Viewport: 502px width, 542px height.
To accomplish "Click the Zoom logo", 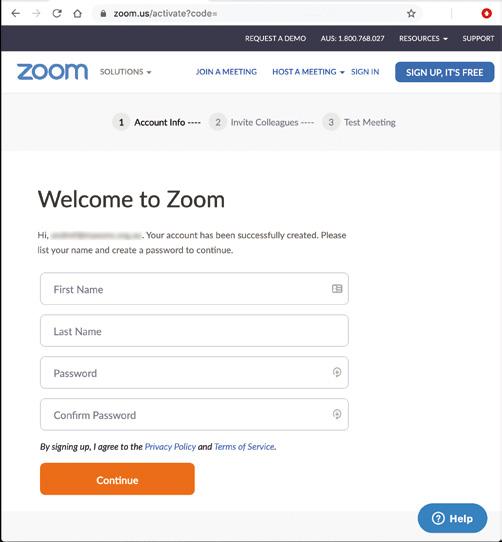I will 52,72.
